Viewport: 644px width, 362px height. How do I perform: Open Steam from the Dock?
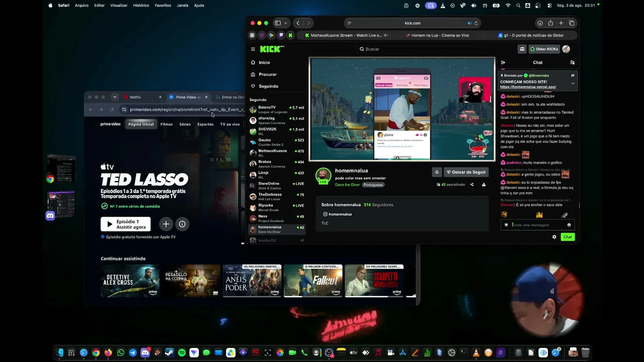click(x=170, y=353)
